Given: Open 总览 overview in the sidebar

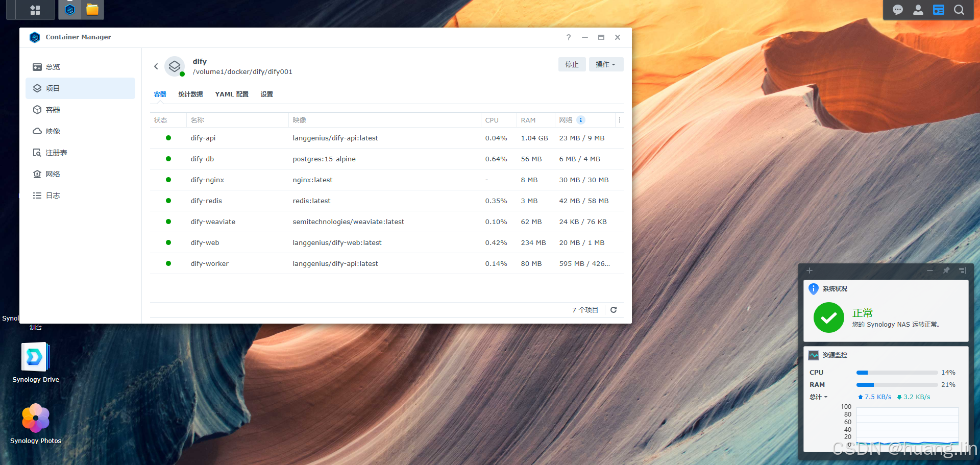Looking at the screenshot, I should click(80, 67).
